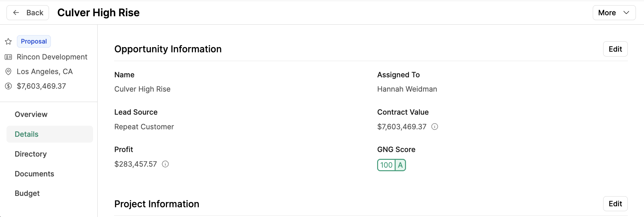
Task: Open the More dropdown menu
Action: 614,13
